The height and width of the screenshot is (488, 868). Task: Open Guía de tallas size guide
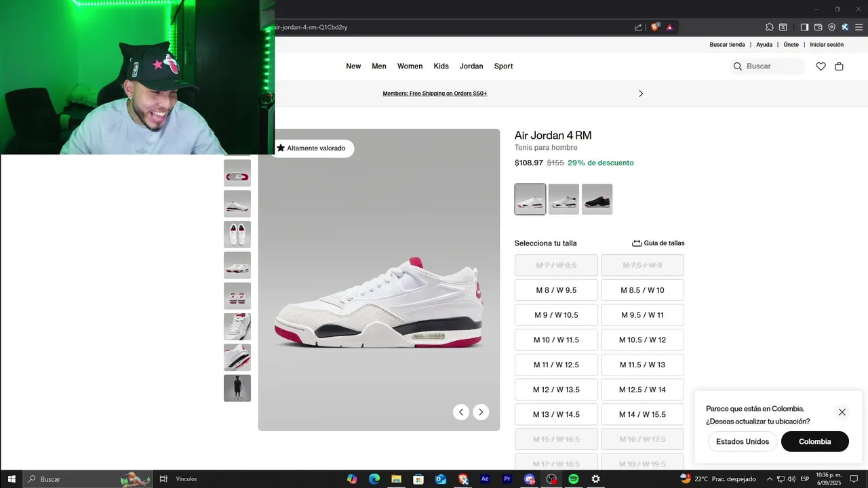pos(658,243)
